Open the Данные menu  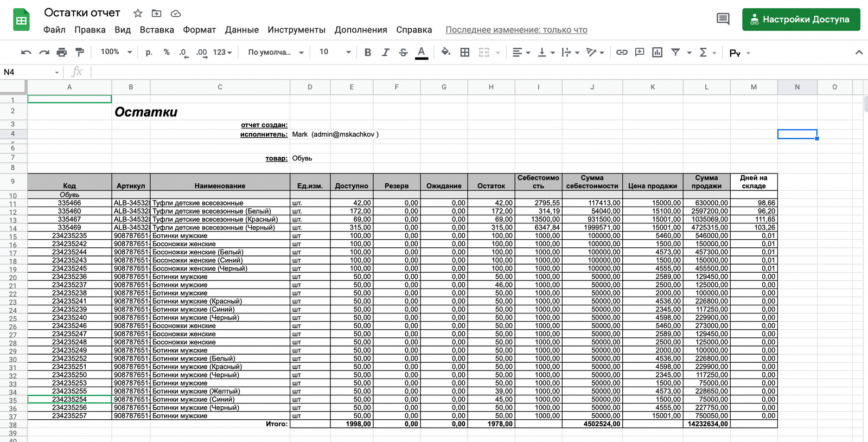click(x=241, y=30)
